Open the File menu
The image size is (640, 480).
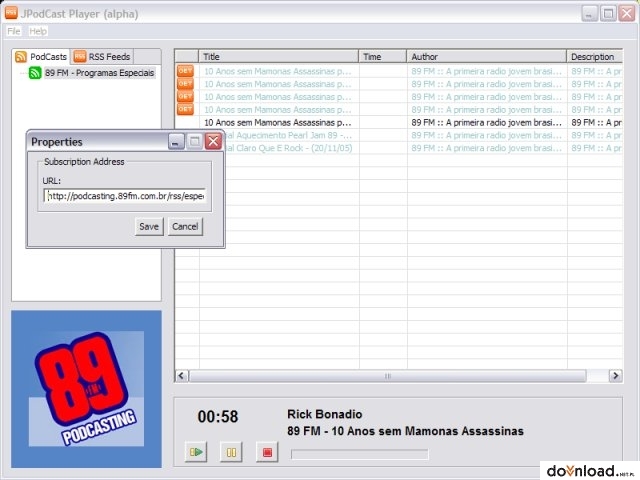(13, 31)
